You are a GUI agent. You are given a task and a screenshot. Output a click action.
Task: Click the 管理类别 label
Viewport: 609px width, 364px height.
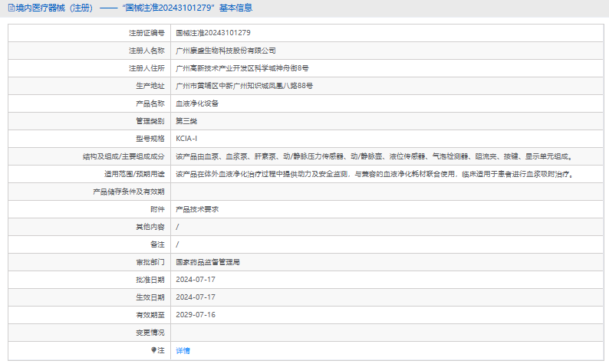click(x=150, y=121)
